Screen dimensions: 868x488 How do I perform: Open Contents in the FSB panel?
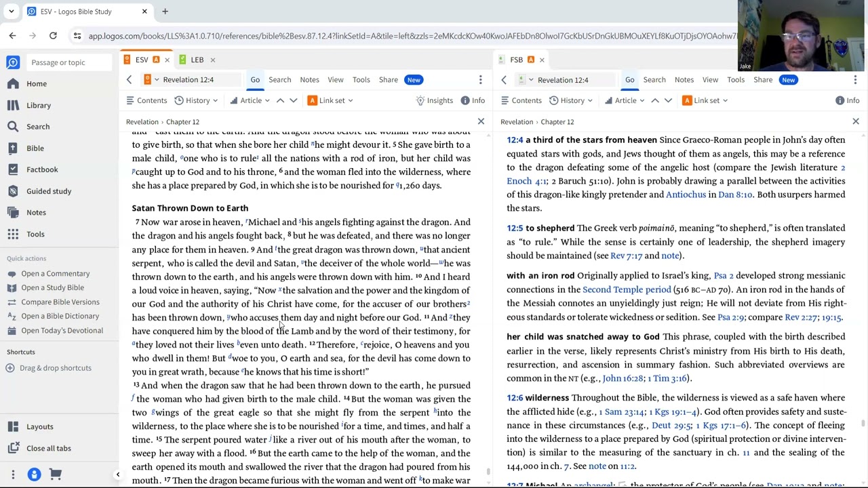coord(521,100)
